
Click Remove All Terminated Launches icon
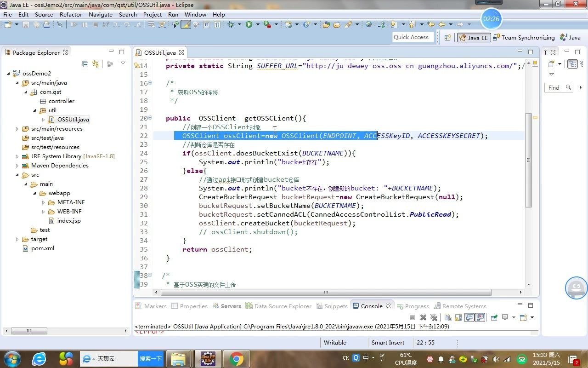434,317
